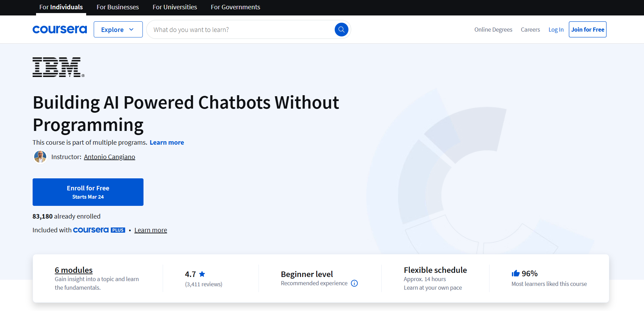Click the 'Approx. 14 hours' text
The height and width of the screenshot is (311, 644).
click(x=425, y=279)
